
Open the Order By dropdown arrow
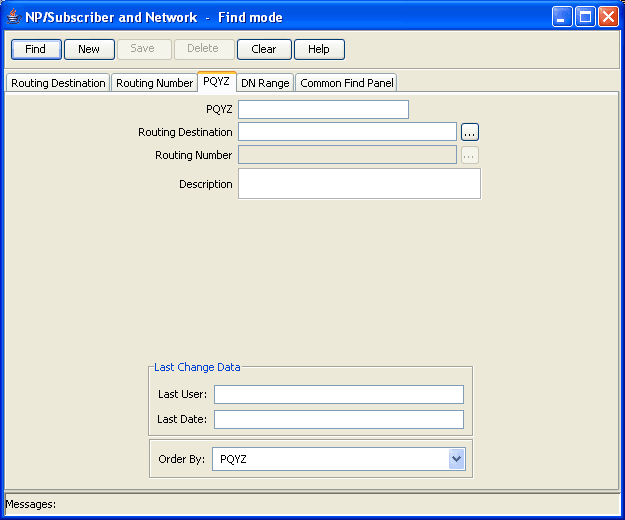(456, 459)
